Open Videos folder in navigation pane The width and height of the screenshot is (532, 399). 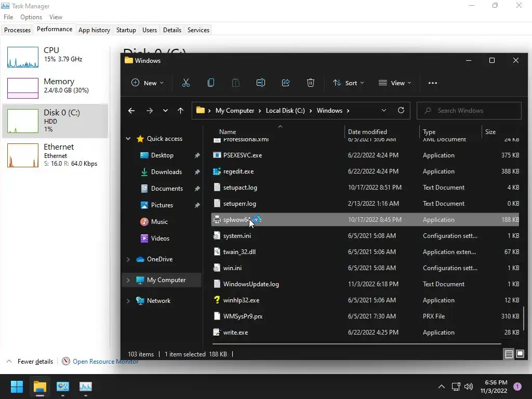click(x=160, y=238)
